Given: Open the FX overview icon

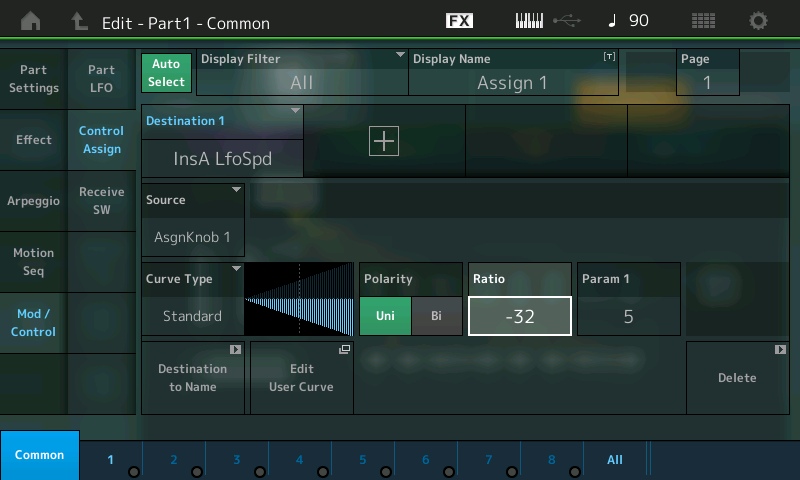Looking at the screenshot, I should 459,21.
